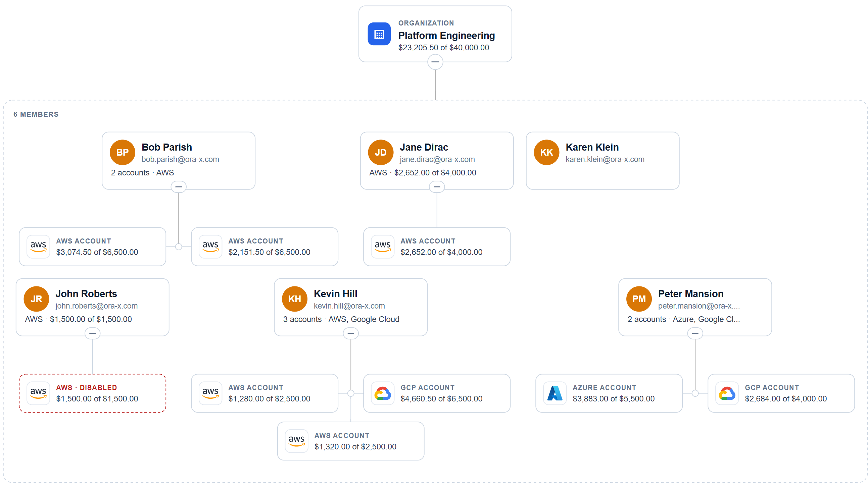Collapse Jane Dirac's account tree
The height and width of the screenshot is (491, 868).
pos(436,186)
